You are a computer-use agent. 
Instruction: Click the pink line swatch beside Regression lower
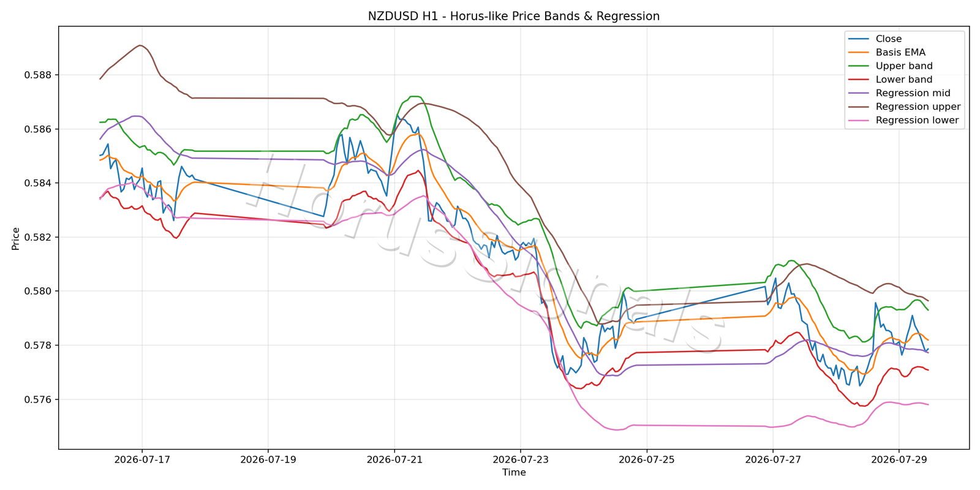coord(859,120)
